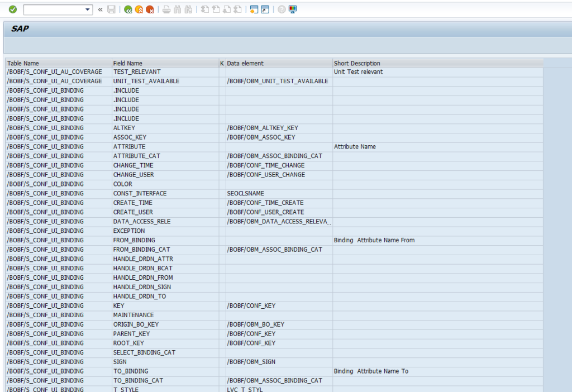
Task: Click the /BOBF/CONF_USER_CHANGE data element cell
Action: point(279,175)
